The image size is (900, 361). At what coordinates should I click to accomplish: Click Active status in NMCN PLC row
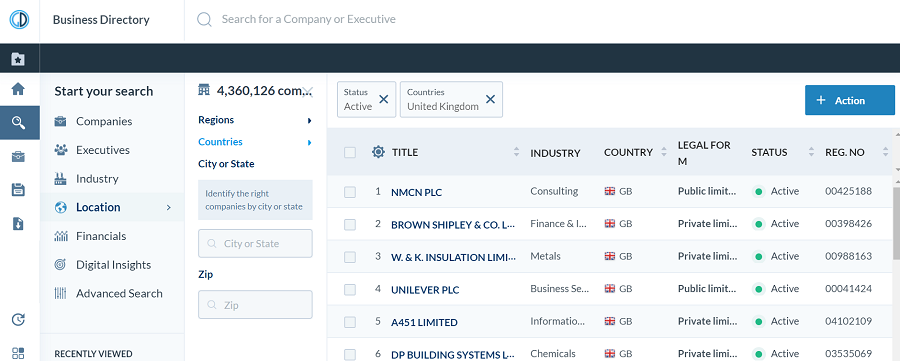click(785, 191)
